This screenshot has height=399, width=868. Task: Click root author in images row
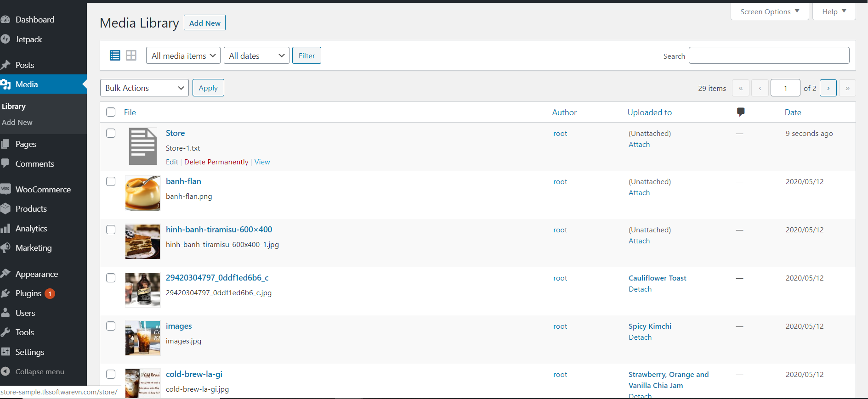pyautogui.click(x=560, y=326)
